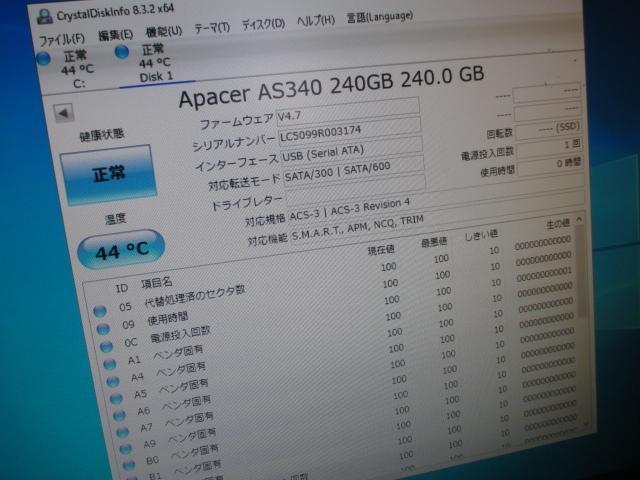
Task: Click the CrystalDiskInfo title bar icon
Action: click(44, 16)
